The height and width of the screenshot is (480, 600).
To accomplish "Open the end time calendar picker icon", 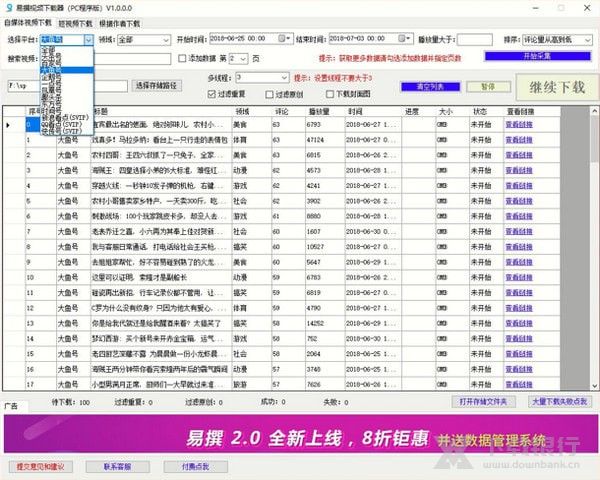I will [x=402, y=39].
